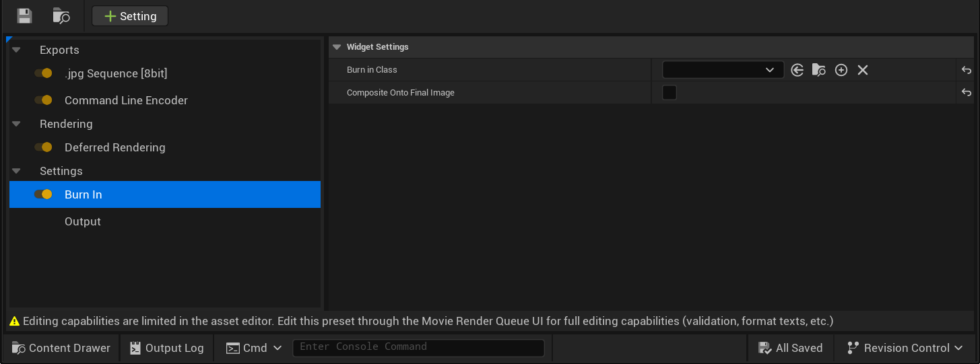Reset Burn in Class to default arrow
Image resolution: width=980 pixels, height=364 pixels.
click(966, 70)
